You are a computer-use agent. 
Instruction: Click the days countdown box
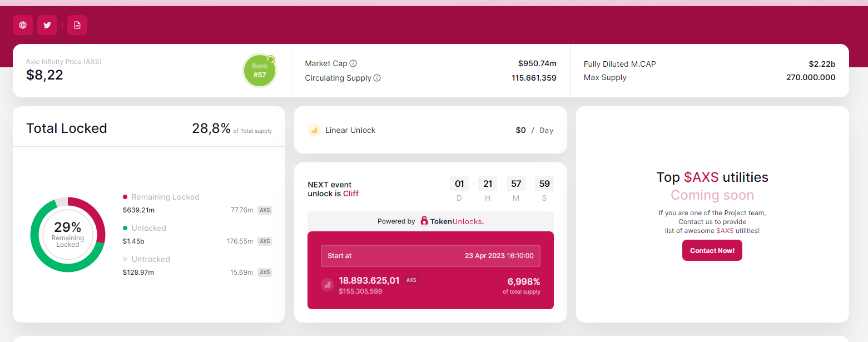coord(459,184)
